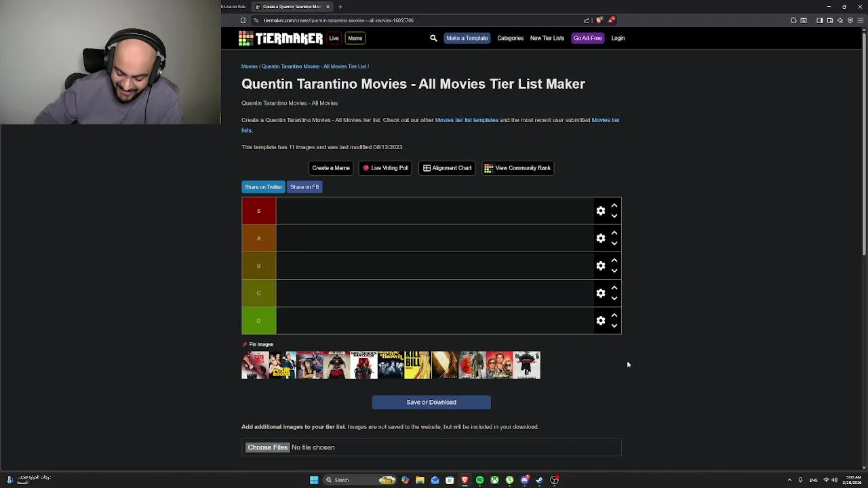Select the Four Rooms poster thumbnail
Viewport: 868px width, 488px height.
point(282,365)
